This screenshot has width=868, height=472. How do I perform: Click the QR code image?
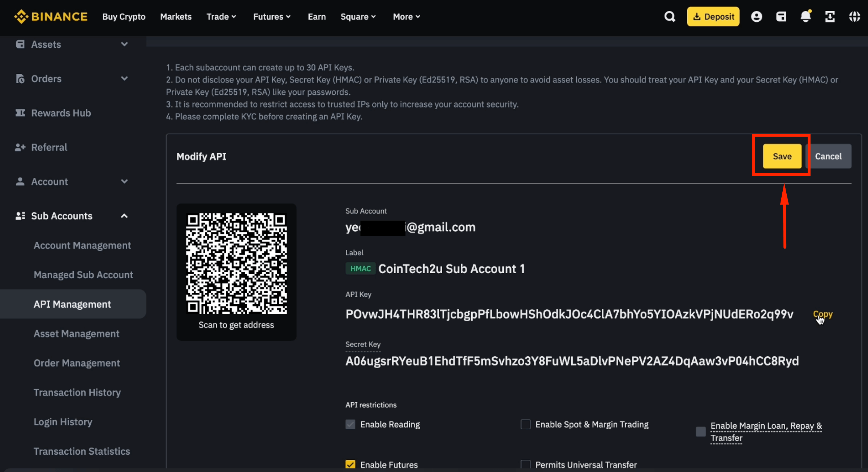[x=236, y=263]
